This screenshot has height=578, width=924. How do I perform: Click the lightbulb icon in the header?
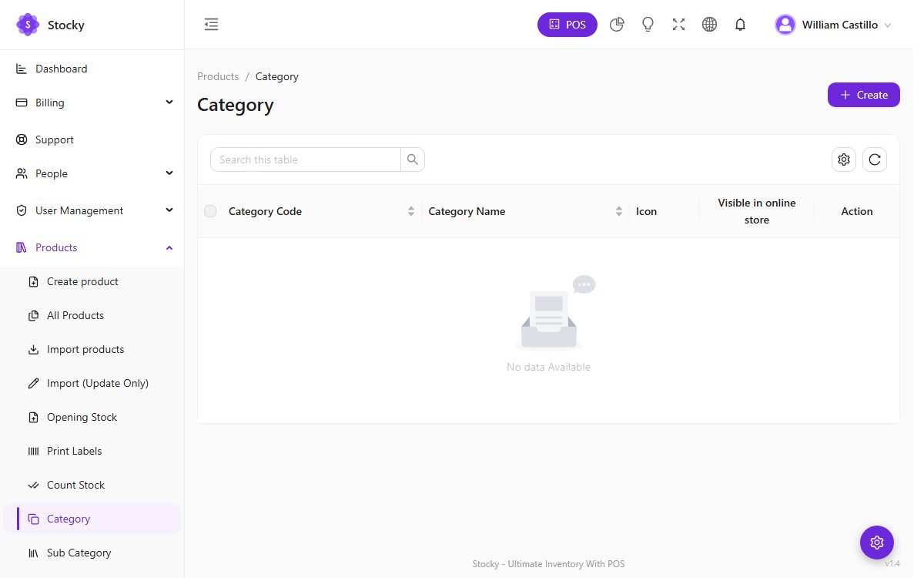point(648,25)
